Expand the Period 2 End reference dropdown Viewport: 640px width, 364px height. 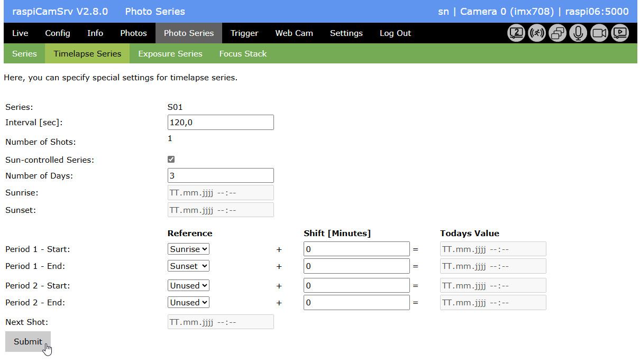click(x=188, y=303)
